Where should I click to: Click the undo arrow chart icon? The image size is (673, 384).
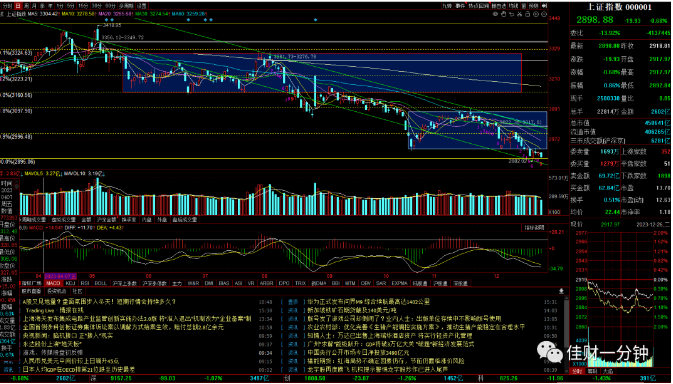coord(512,14)
